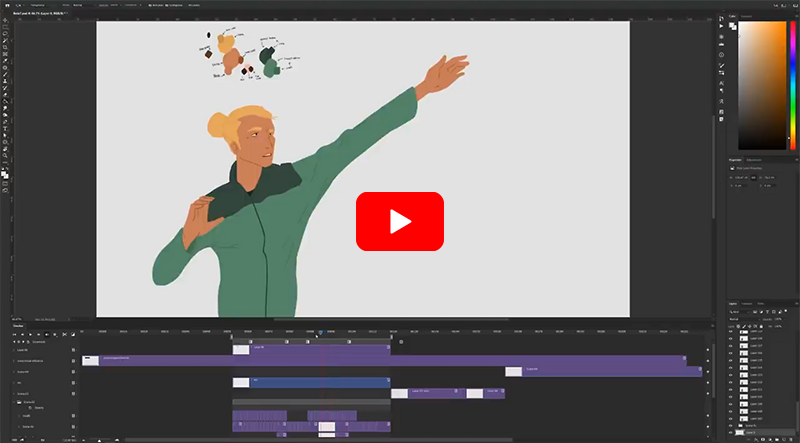This screenshot has height=443, width=800.
Task: Select the Brush tool
Action: coord(5,74)
